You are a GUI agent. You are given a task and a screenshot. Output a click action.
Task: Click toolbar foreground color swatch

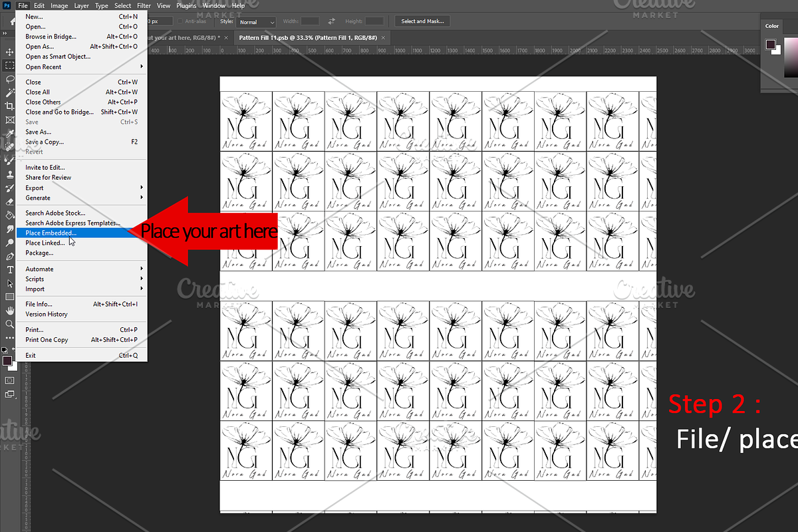[7, 360]
